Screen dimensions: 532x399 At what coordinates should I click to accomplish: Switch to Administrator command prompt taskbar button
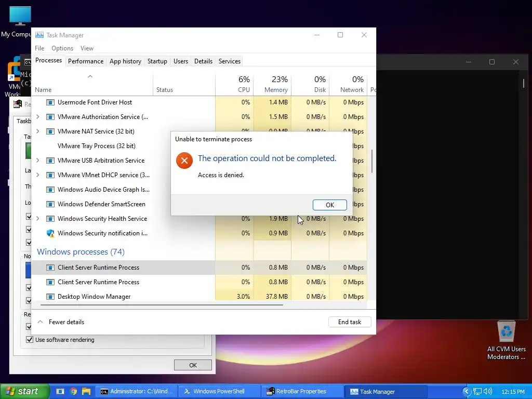(x=137, y=391)
